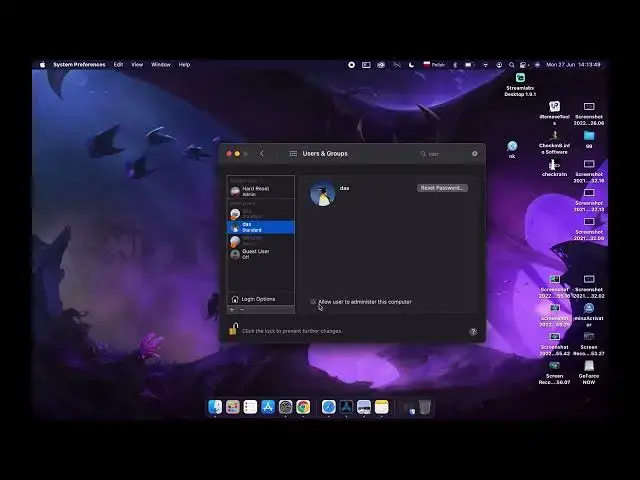Open the dark triangle-logo app in Dock
Viewport: 640px width, 480px height.
346,407
